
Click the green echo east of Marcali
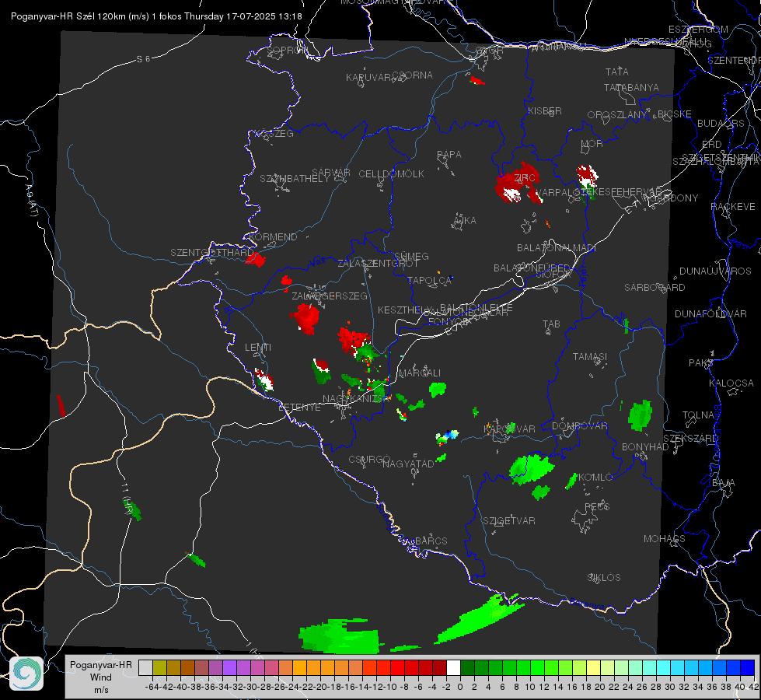(438, 389)
